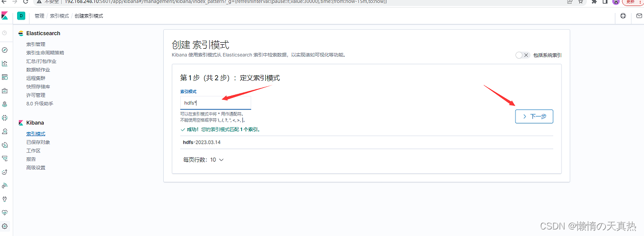Image resolution: width=644 pixels, height=236 pixels.
Task: Open 索引生命周期策略 menu item
Action: point(45,53)
